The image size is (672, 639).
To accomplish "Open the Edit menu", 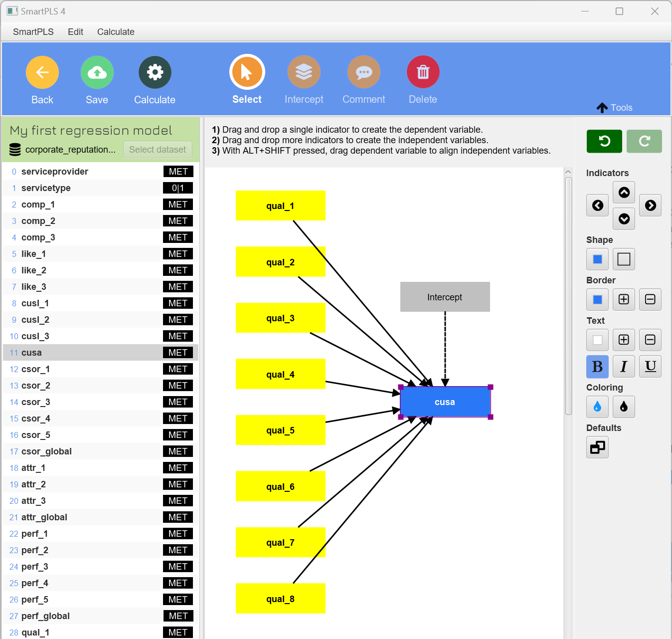I will [x=75, y=32].
